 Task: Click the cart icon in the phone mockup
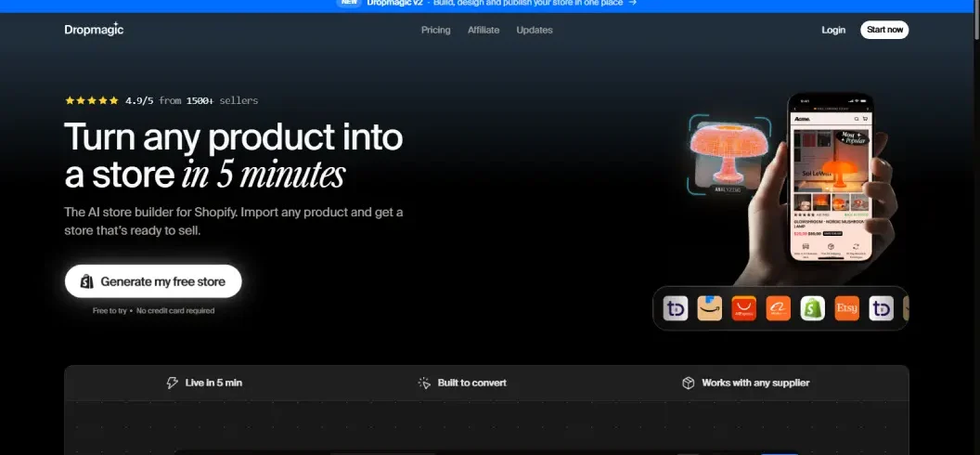(x=865, y=119)
